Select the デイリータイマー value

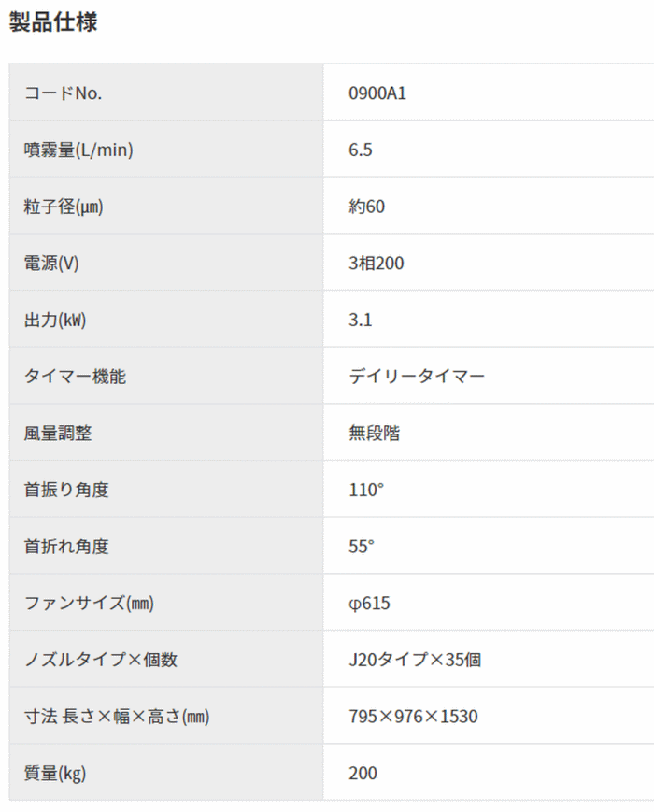(416, 377)
